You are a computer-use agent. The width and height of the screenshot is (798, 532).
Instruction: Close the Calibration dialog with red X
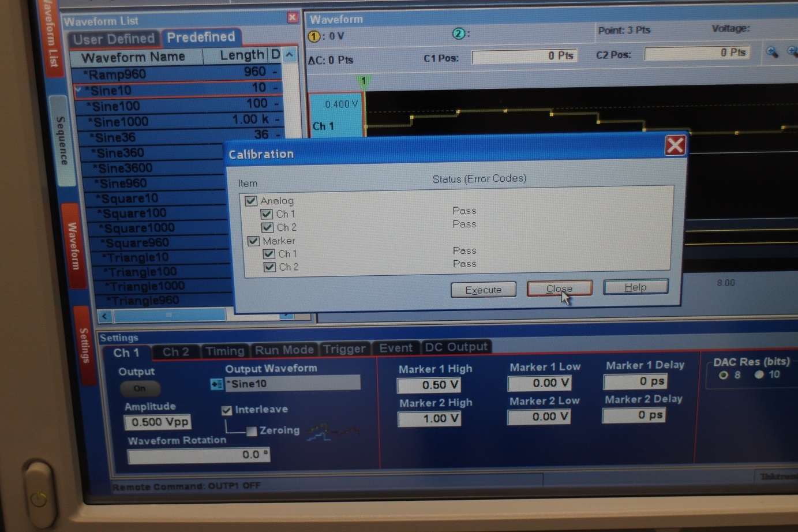[675, 145]
